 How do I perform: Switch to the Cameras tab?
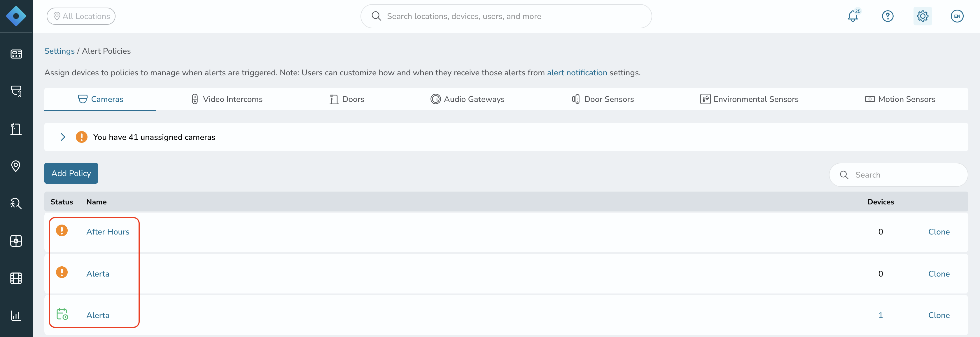click(x=100, y=99)
